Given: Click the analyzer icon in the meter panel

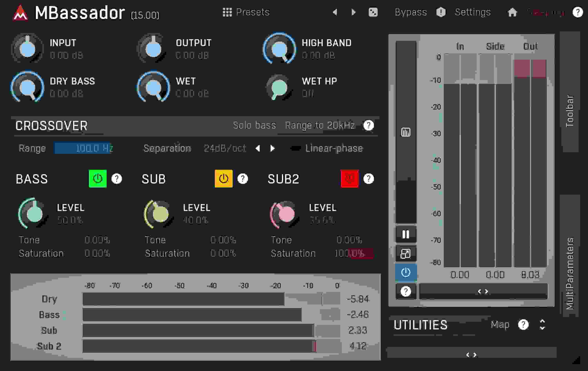Looking at the screenshot, I should (x=406, y=132).
